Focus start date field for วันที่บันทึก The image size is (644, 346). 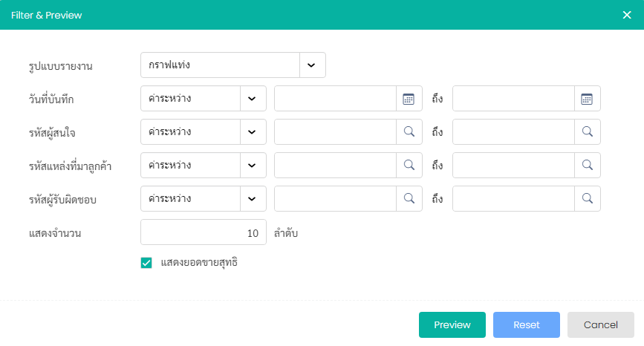pyautogui.click(x=335, y=99)
